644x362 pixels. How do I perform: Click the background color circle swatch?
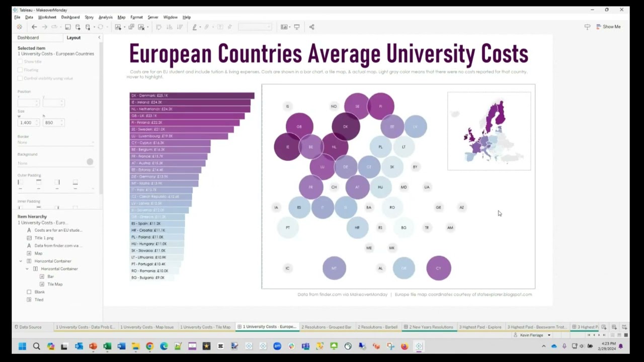click(x=90, y=162)
